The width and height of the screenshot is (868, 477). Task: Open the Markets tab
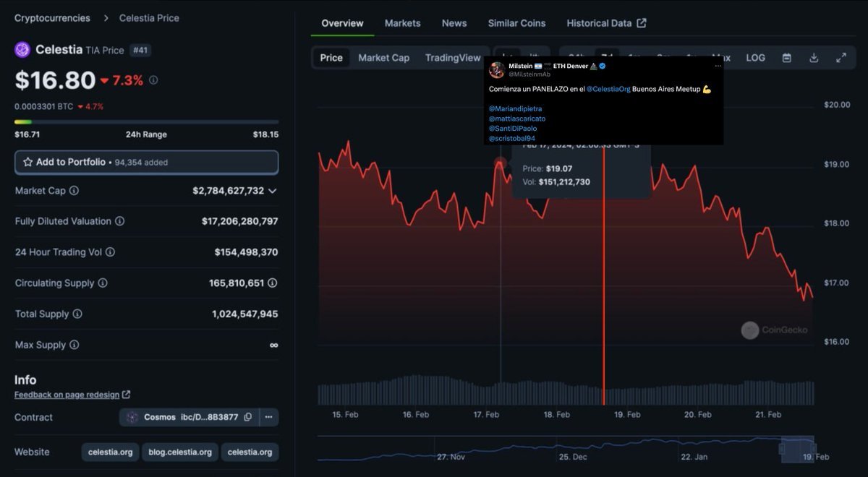point(402,23)
